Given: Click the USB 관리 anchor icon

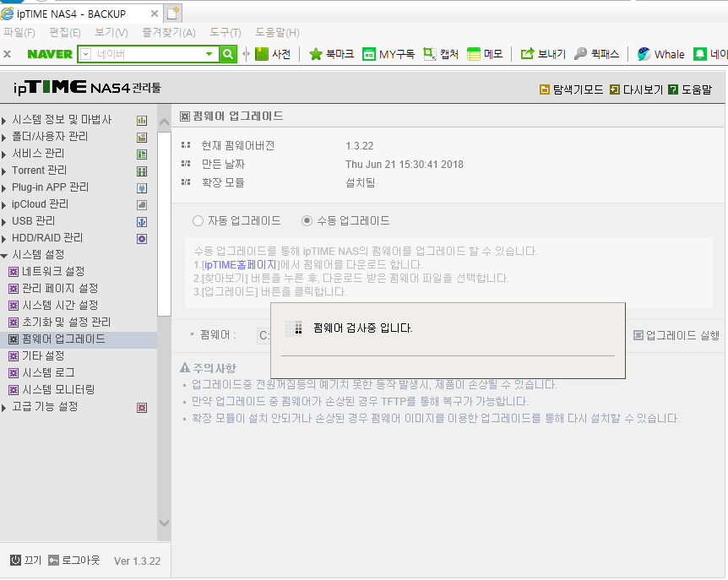Looking at the screenshot, I should [x=142, y=222].
